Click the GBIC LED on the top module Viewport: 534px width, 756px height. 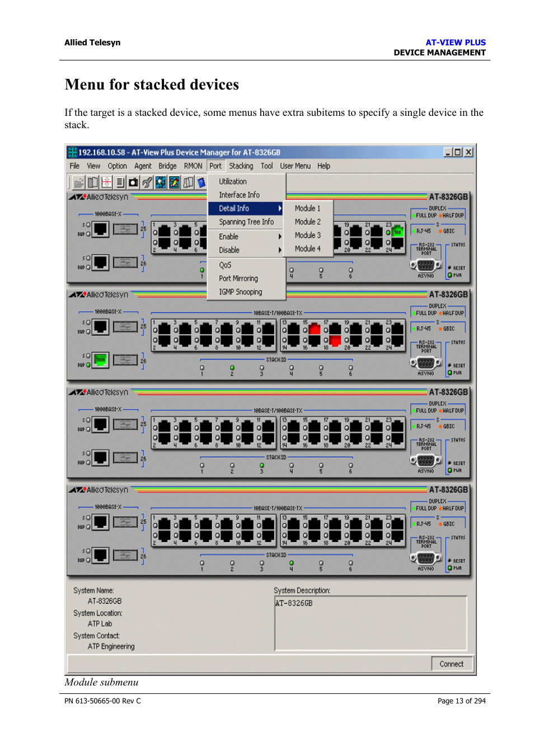pos(441,231)
